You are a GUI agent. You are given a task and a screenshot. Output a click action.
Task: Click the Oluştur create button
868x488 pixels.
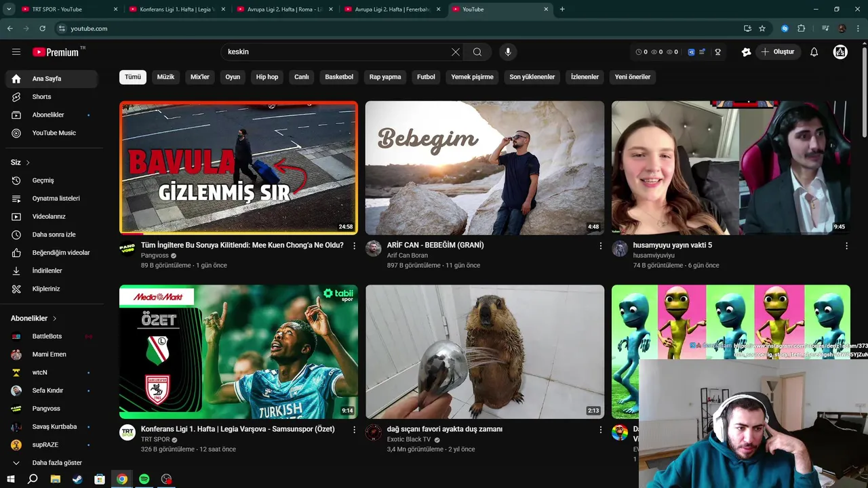pos(778,52)
